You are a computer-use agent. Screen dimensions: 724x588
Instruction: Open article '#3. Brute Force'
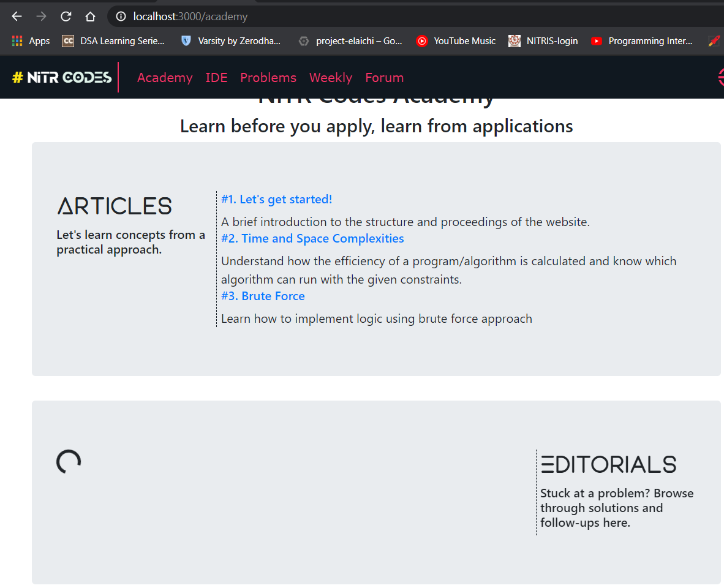pyautogui.click(x=263, y=296)
